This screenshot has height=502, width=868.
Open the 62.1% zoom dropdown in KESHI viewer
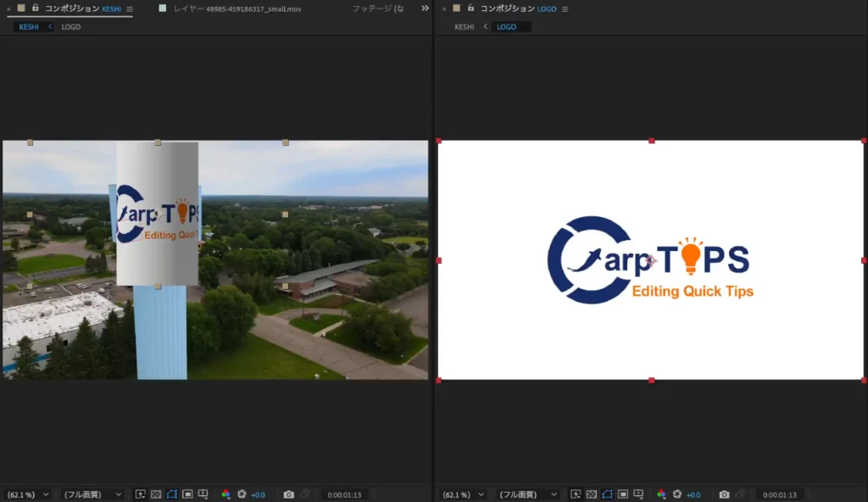tap(28, 494)
